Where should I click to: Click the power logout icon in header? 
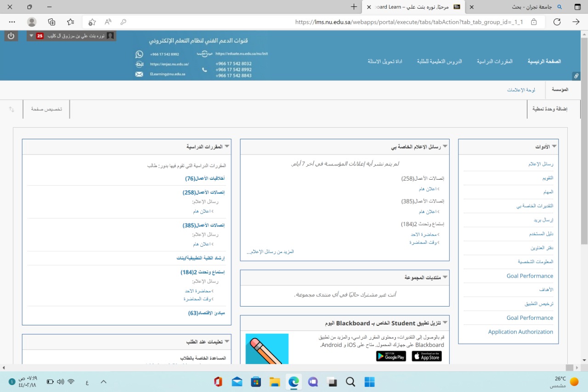point(11,36)
